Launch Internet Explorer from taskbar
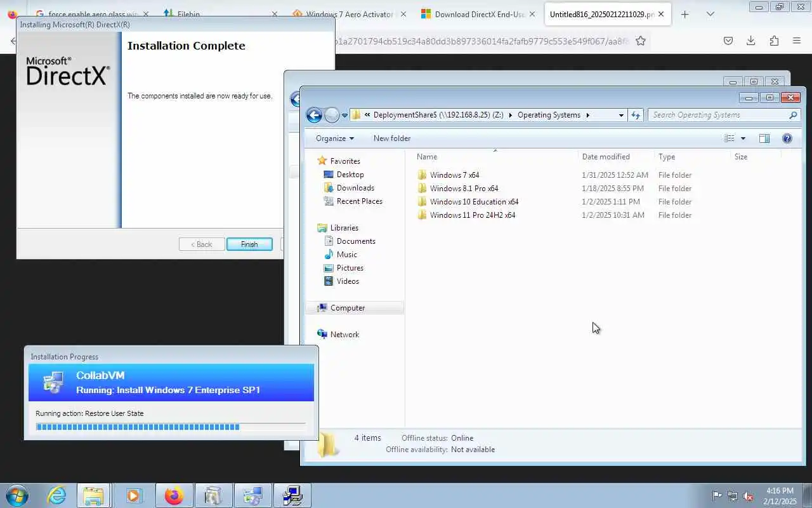The width and height of the screenshot is (812, 508). 56,495
